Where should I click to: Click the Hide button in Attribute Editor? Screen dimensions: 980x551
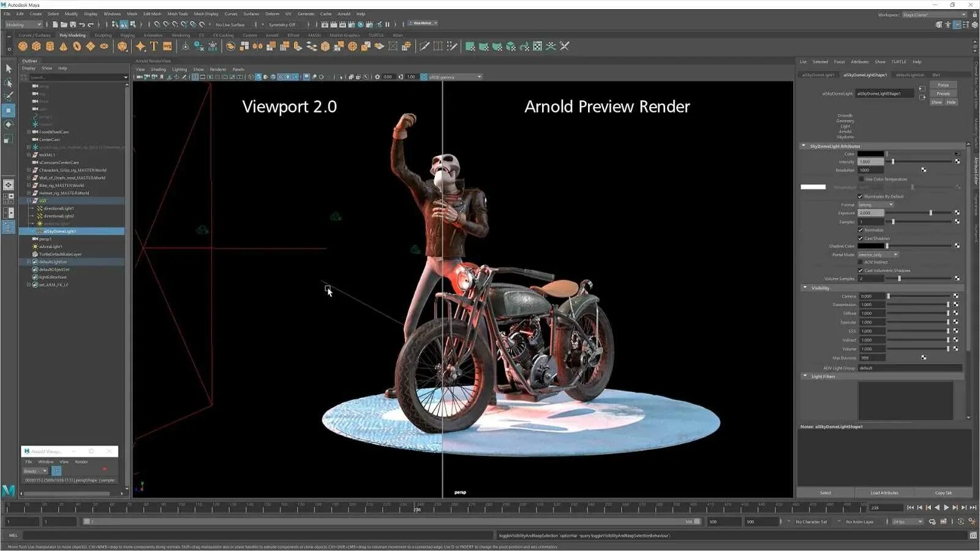coord(951,102)
